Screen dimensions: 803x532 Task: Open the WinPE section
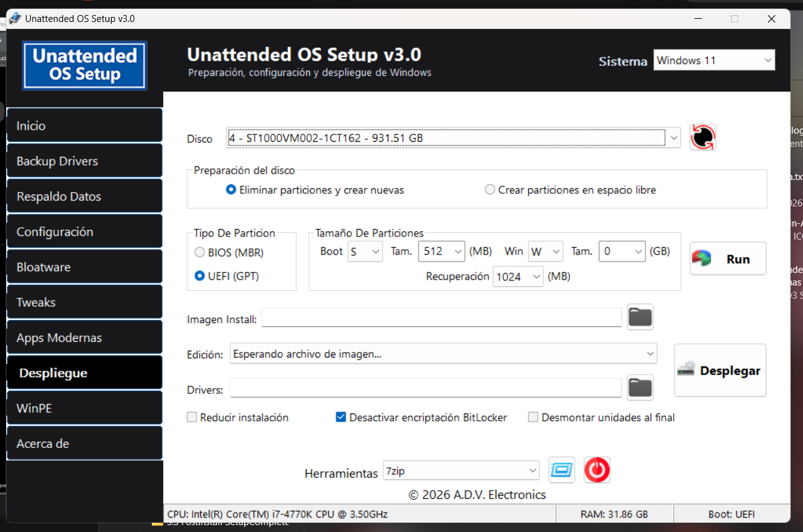(84, 408)
